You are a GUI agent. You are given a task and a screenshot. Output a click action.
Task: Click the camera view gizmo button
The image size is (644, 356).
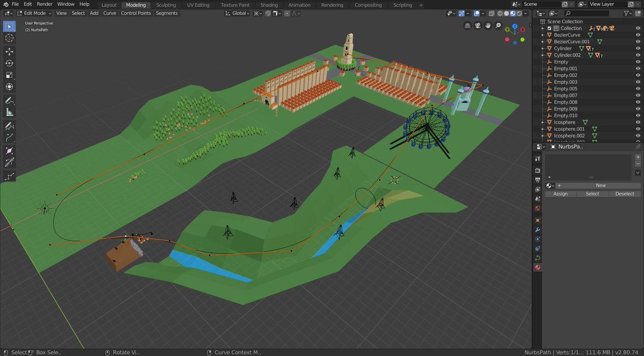coord(478,25)
